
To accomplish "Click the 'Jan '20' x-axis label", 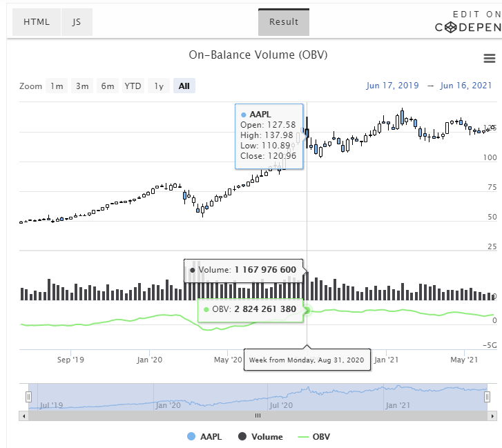I will (150, 360).
